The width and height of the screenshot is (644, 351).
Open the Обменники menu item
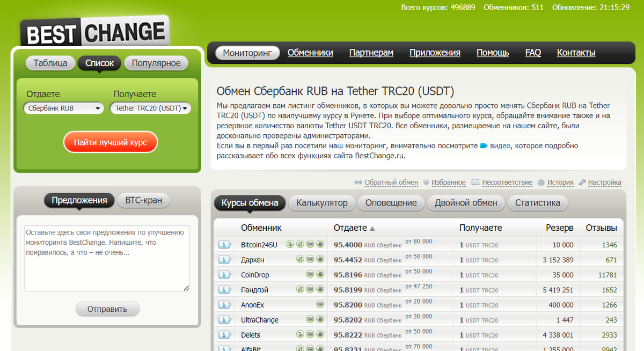[x=310, y=53]
